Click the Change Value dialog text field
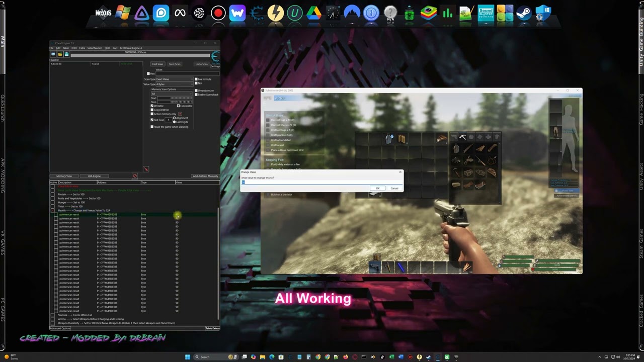Screen dimensions: 644x362 tap(321, 182)
